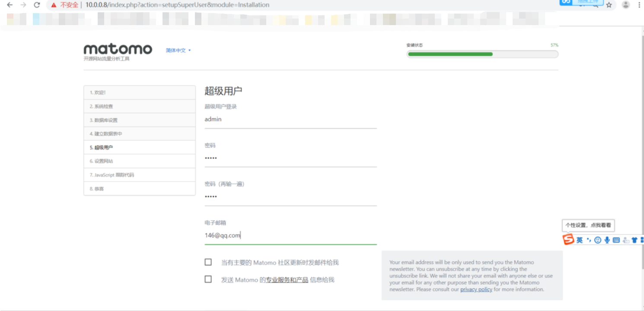
Task: Select step 8. 恭喜
Action: point(140,189)
